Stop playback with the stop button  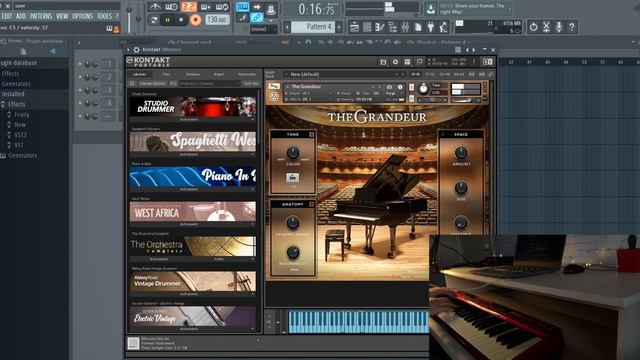click(181, 20)
